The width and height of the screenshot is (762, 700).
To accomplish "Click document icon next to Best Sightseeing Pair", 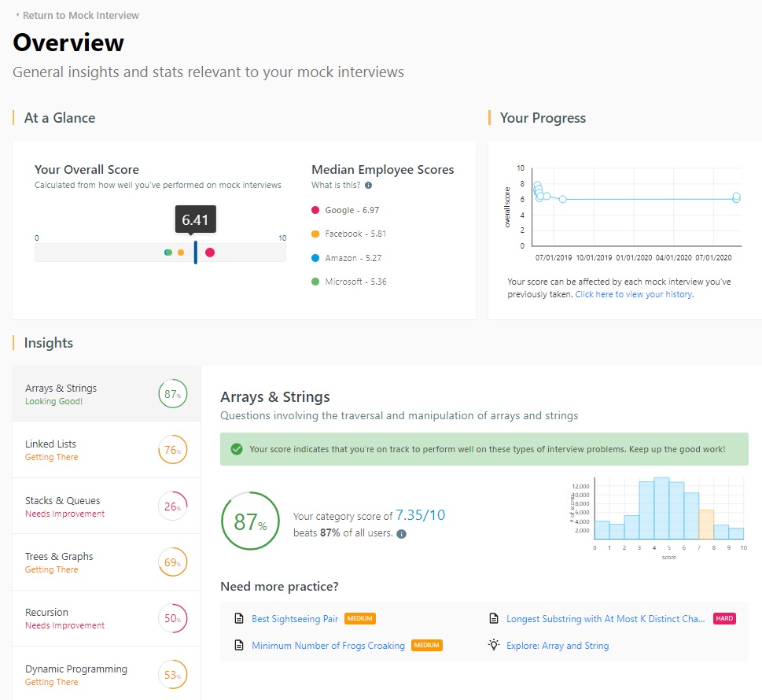I will point(238,618).
